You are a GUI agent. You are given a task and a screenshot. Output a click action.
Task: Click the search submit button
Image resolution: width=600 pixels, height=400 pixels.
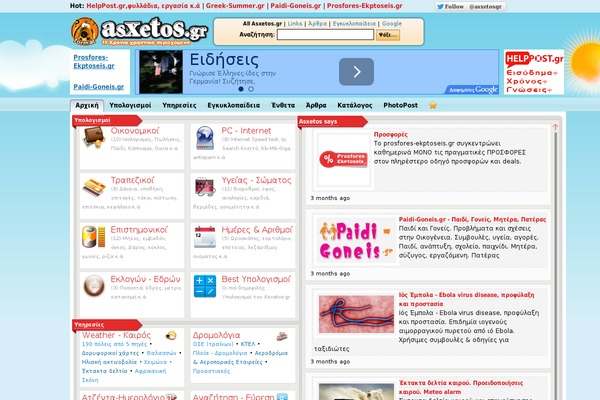[388, 35]
